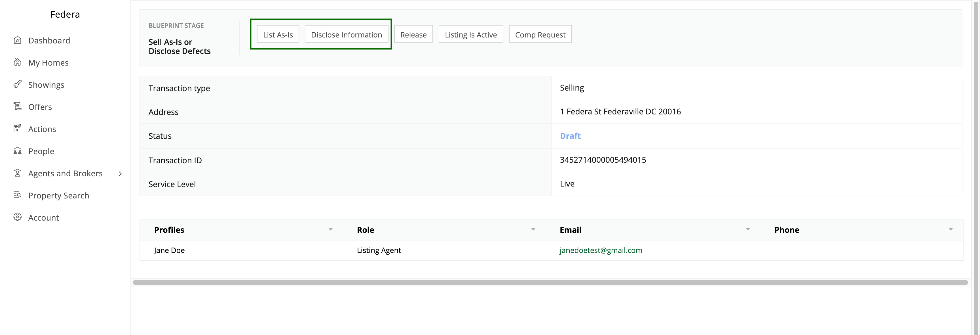The width and height of the screenshot is (980, 335).
Task: Open Actions menu label
Action: (42, 129)
